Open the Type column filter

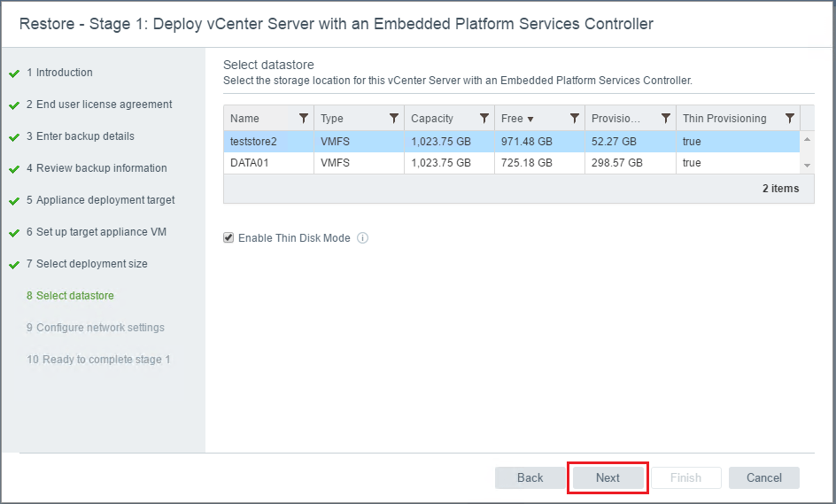(x=394, y=119)
